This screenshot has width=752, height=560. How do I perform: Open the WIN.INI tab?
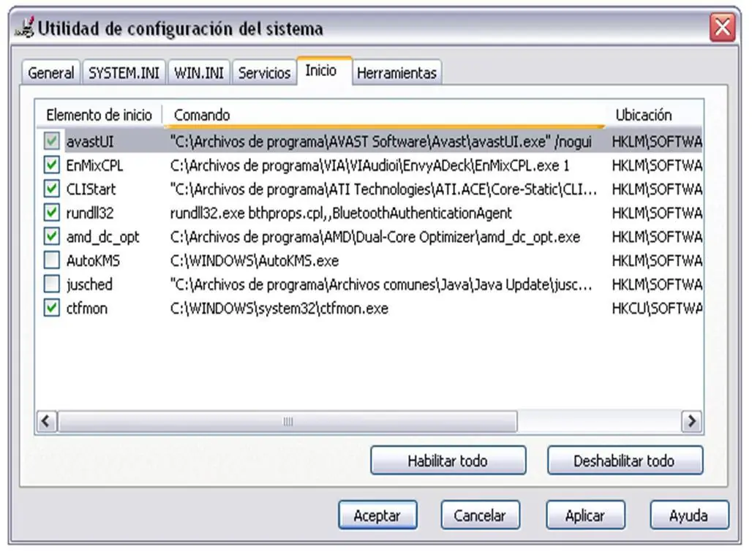[199, 73]
